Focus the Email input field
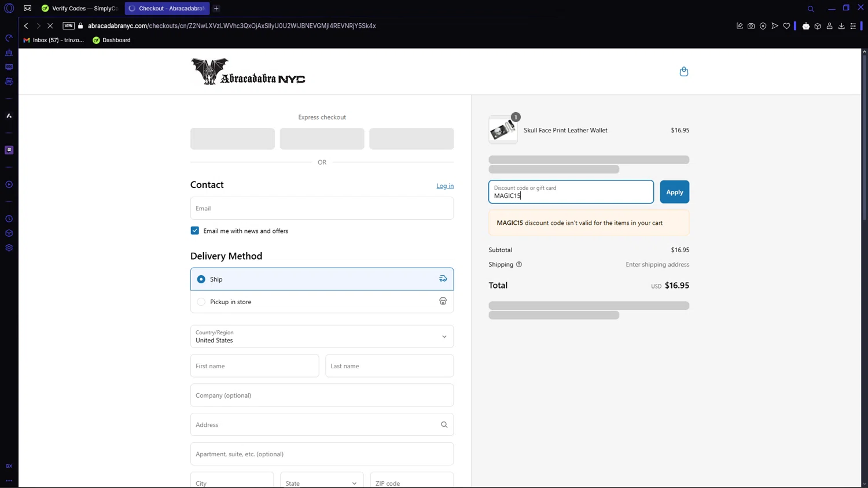 [322, 208]
